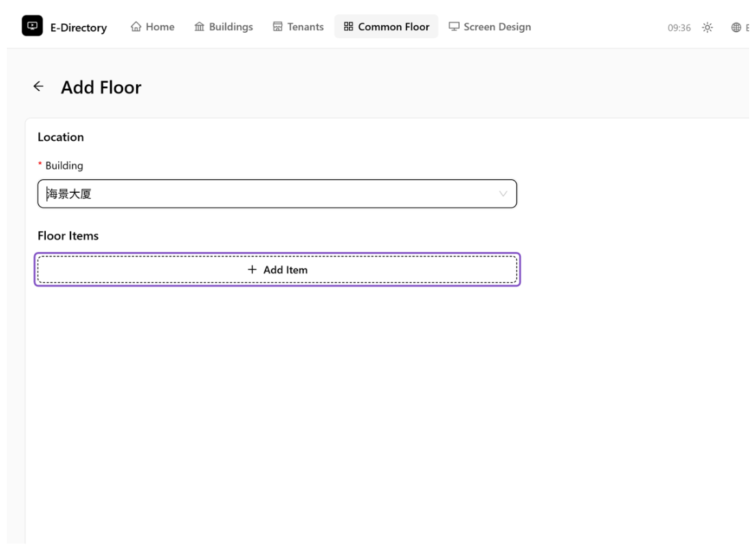Click the 09:36 clock display

point(679,28)
